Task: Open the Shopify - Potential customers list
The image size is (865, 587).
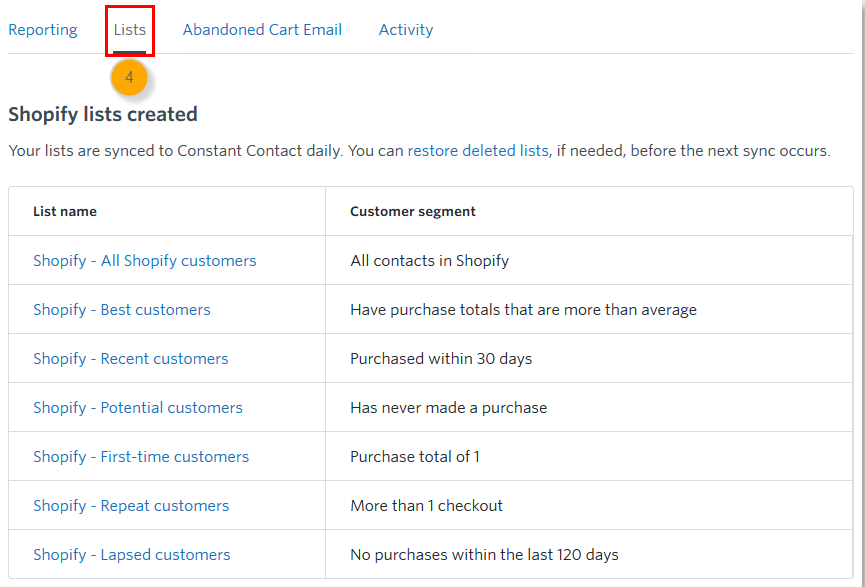Action: tap(138, 407)
